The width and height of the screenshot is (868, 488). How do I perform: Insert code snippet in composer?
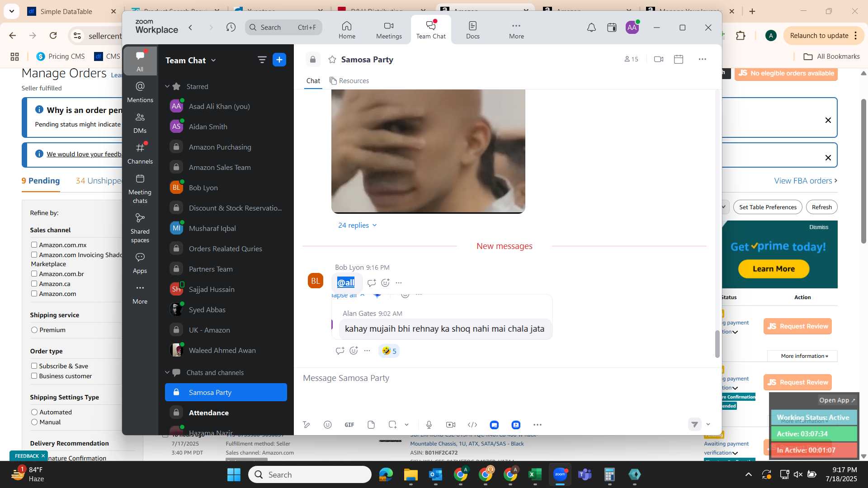(472, 425)
